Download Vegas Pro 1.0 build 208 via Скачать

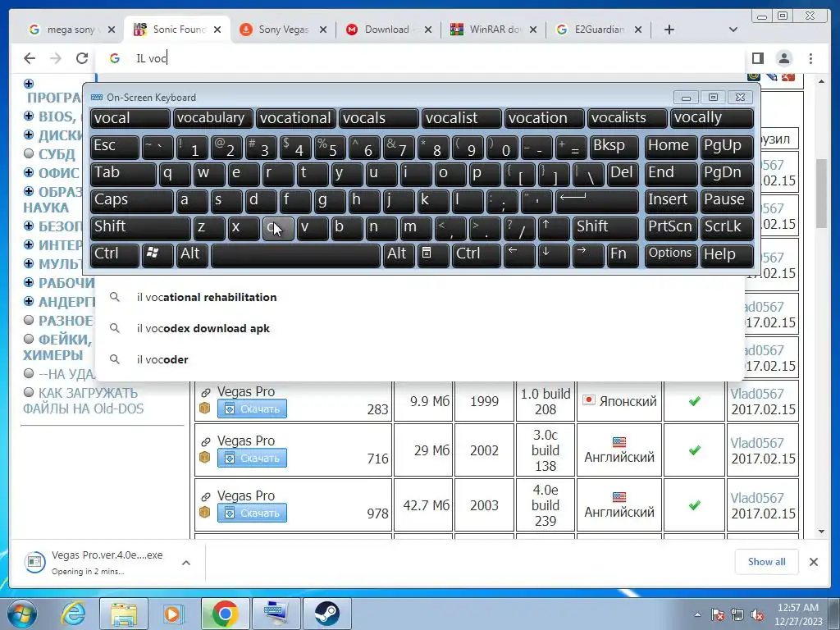pos(252,409)
